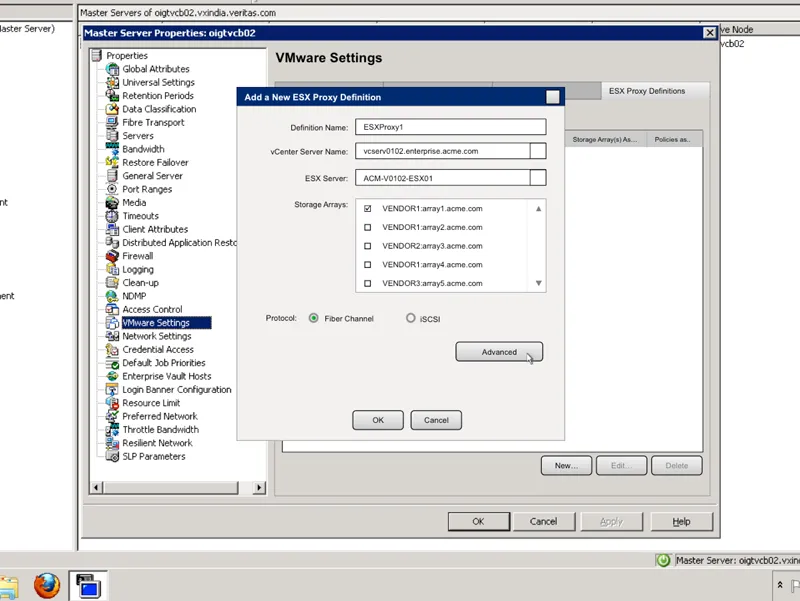Click the Firewall icon

pyautogui.click(x=112, y=256)
